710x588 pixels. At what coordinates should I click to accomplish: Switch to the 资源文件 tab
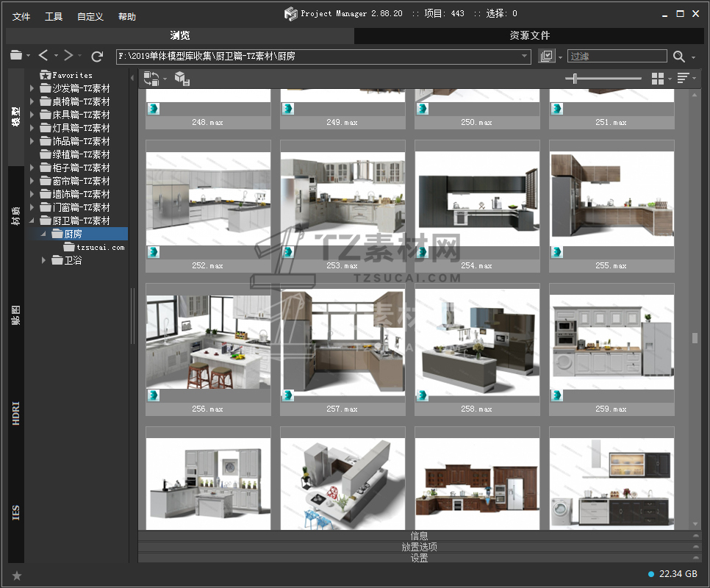point(530,35)
